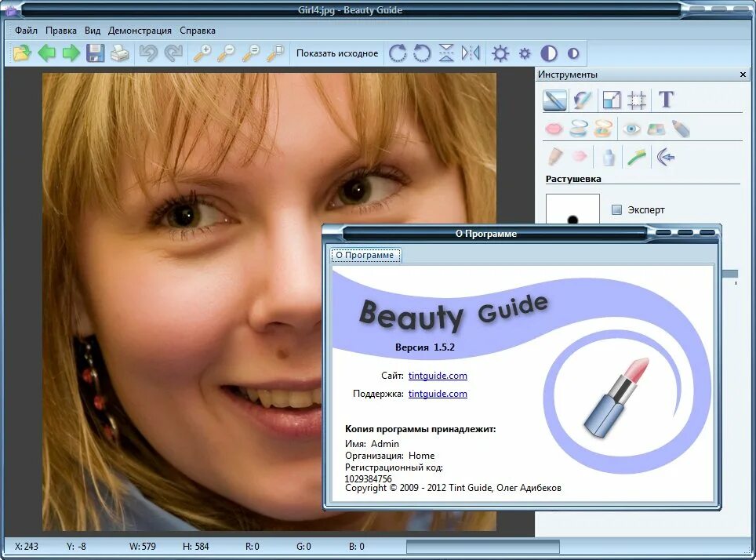Open a file with the folder icon
Viewport: 756px width, 560px height.
click(22, 53)
